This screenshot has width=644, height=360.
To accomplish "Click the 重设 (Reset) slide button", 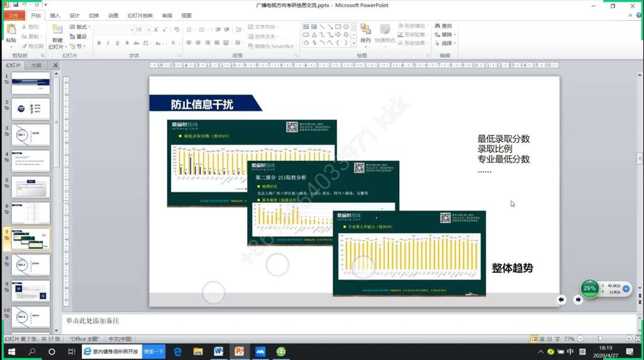I will 79,36.
